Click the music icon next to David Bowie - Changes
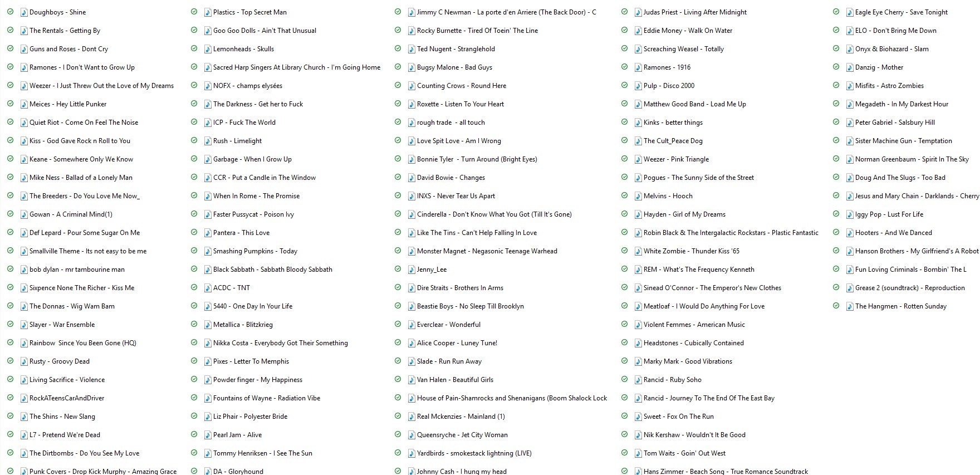 tap(411, 178)
